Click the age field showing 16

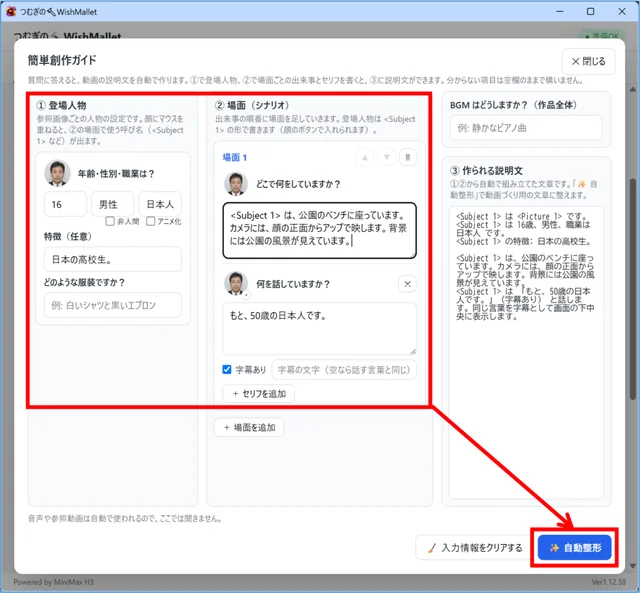(65, 204)
